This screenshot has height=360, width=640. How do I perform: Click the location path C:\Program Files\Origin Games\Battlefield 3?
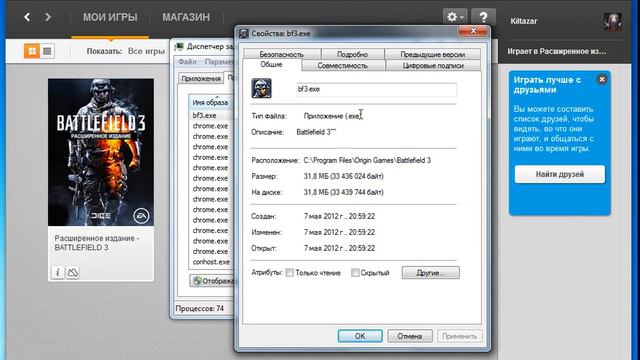point(367,160)
